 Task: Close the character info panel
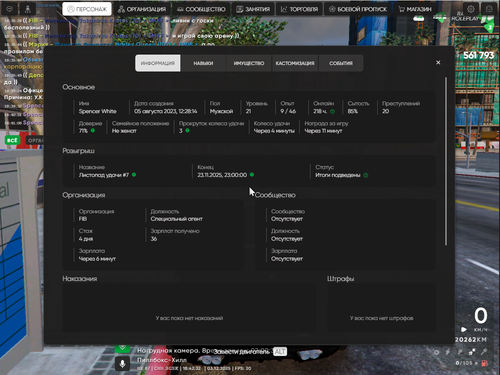(x=438, y=62)
